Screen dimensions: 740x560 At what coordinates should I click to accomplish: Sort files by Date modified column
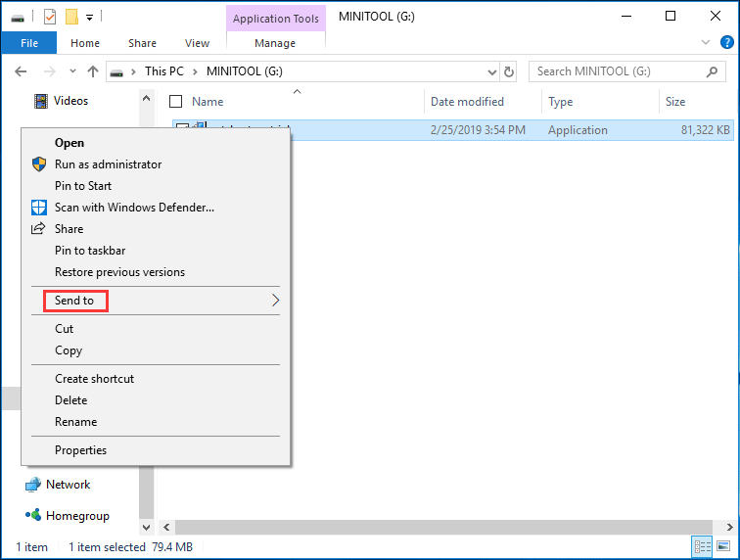click(467, 102)
